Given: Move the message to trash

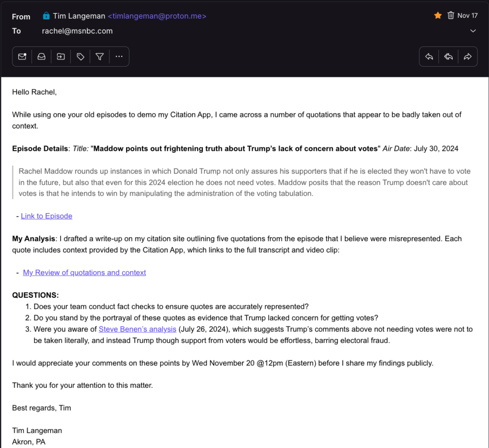Looking at the screenshot, I should coord(450,16).
